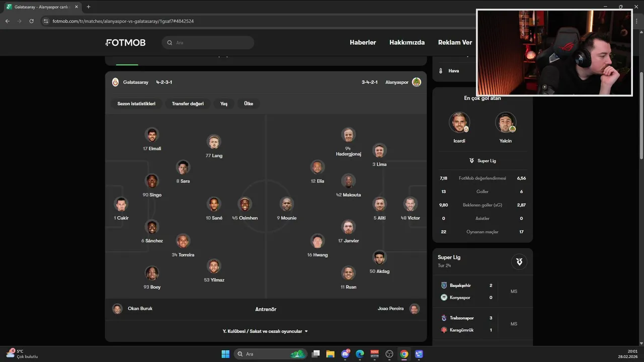The height and width of the screenshot is (362, 644).
Task: Click the FotMob değerlendirmesi stat label
Action: (482, 178)
